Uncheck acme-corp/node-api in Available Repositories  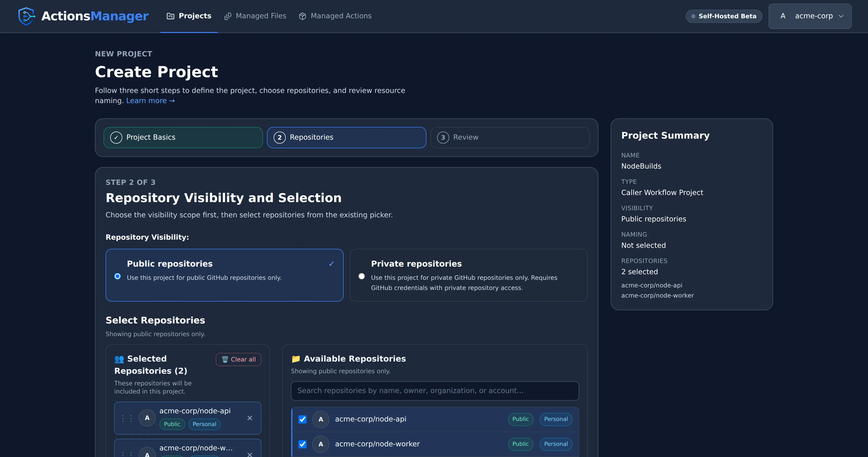point(302,419)
